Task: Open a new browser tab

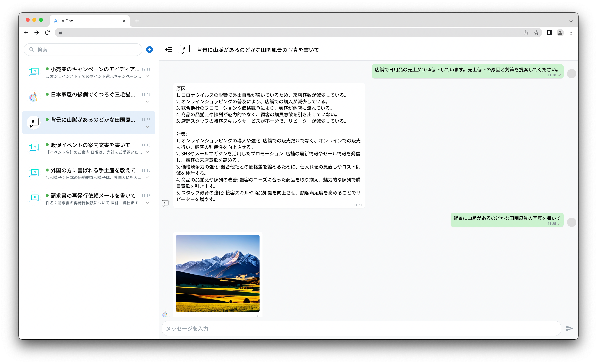Action: click(137, 21)
